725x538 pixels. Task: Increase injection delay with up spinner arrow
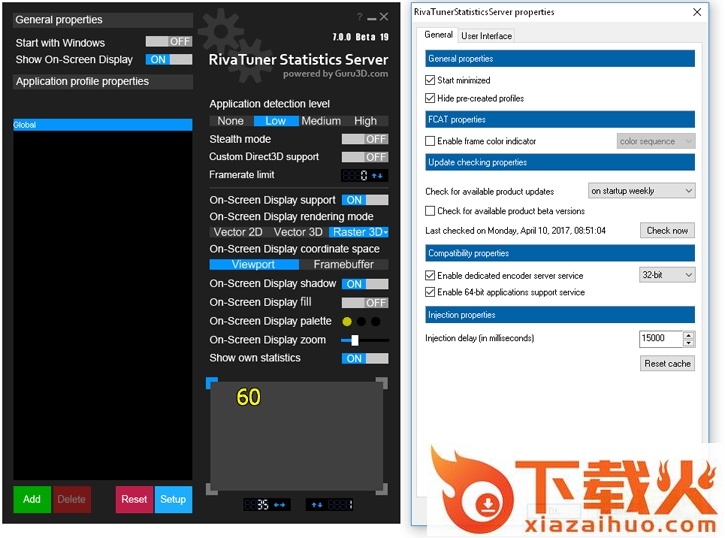tap(689, 335)
